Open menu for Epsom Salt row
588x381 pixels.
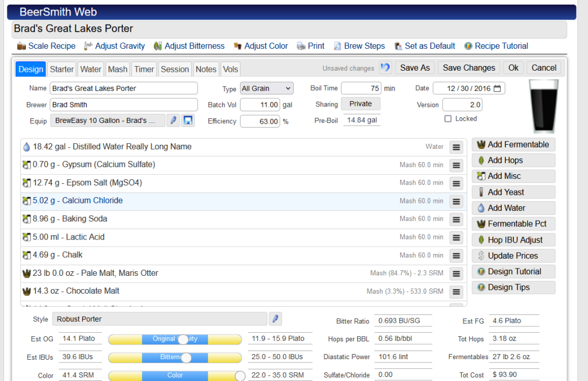point(457,183)
